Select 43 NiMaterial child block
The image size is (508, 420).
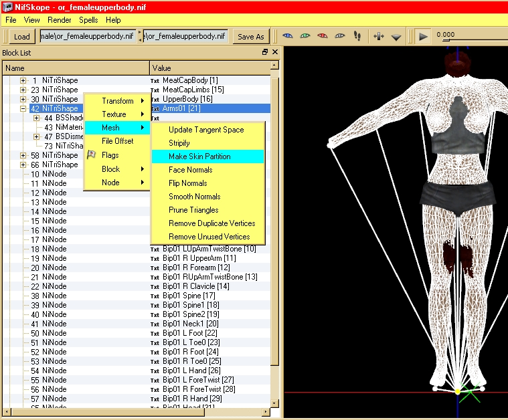pos(63,127)
